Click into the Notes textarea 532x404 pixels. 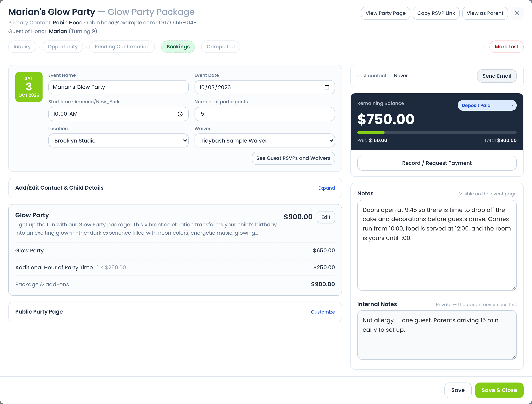click(x=437, y=245)
